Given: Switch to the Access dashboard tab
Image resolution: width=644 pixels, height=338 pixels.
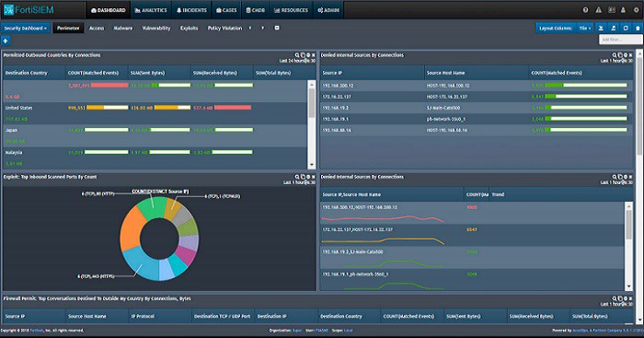Looking at the screenshot, I should 97,28.
